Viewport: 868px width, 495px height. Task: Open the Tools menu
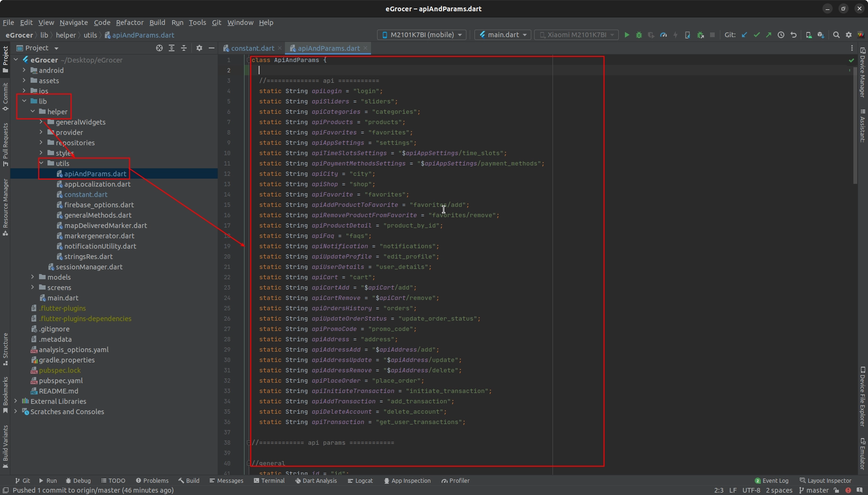(197, 23)
